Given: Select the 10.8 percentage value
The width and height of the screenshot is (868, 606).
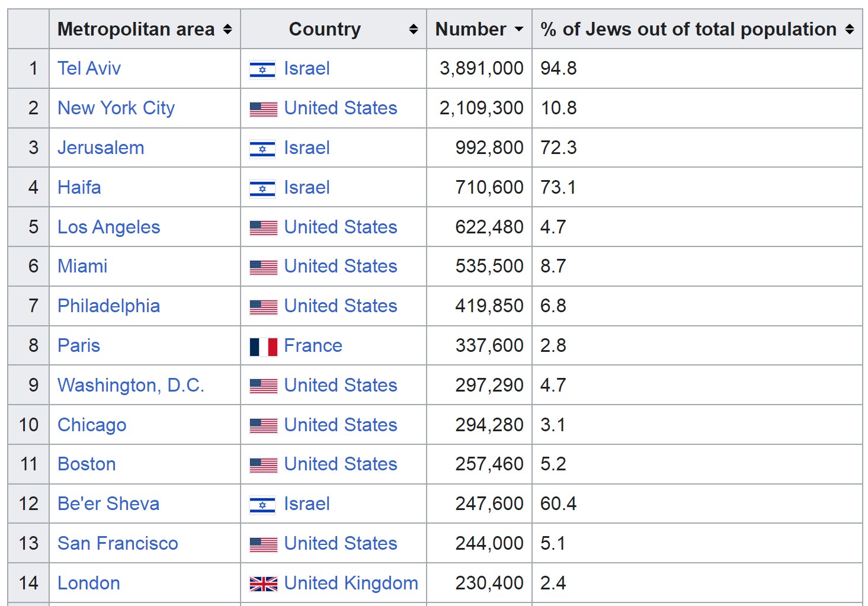Looking at the screenshot, I should pos(559,108).
